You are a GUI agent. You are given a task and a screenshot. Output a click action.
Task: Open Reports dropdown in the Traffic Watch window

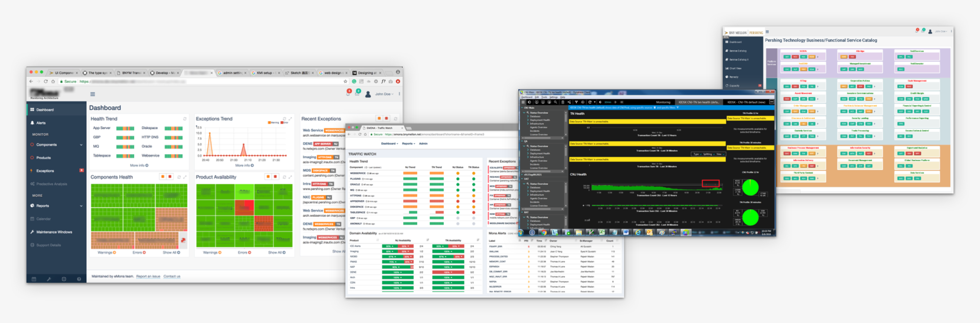(408, 144)
